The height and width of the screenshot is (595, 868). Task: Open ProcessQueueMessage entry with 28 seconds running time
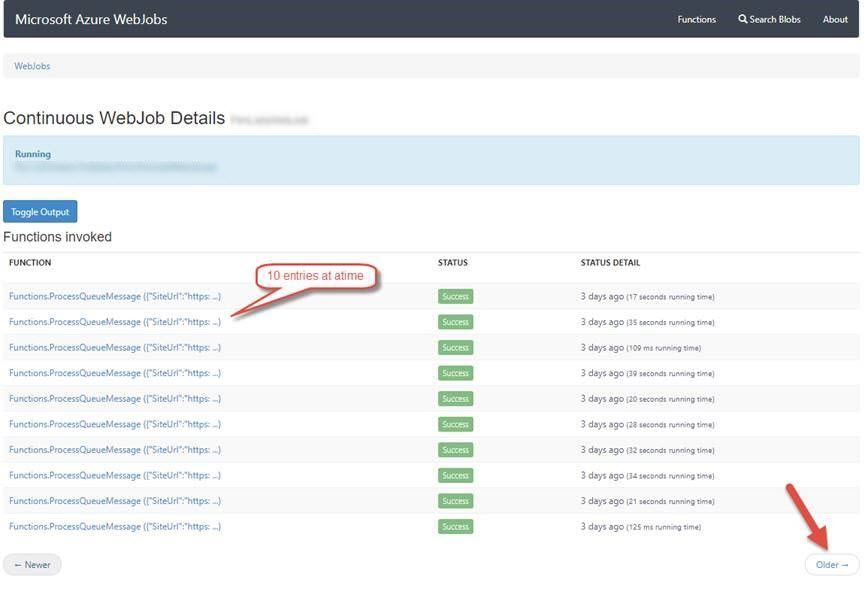(115, 424)
